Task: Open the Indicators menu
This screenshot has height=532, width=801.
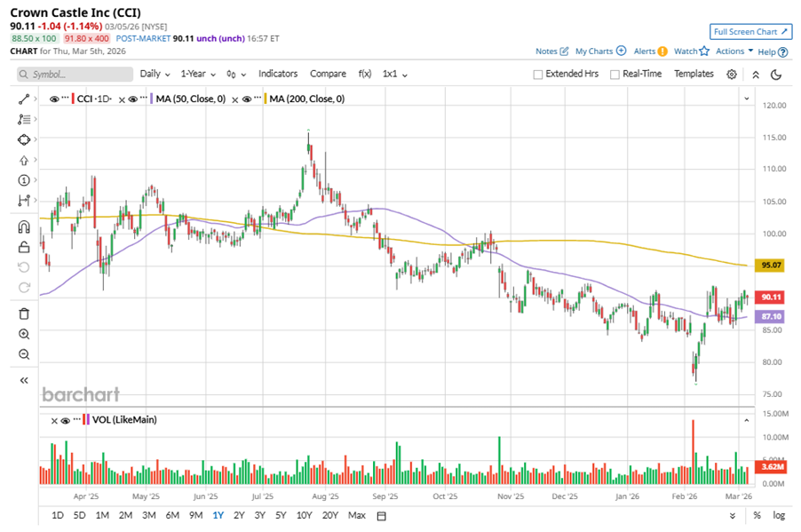Action: [x=278, y=74]
